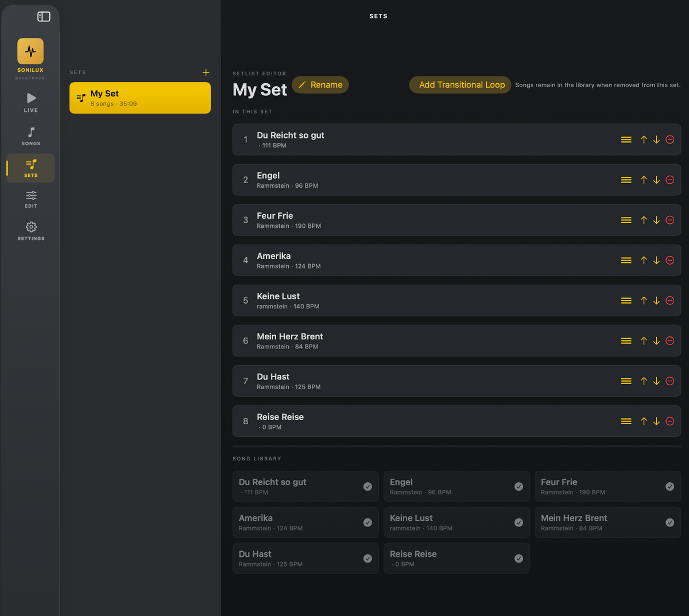Click the reorder handle for Keine Lust
The image size is (689, 616).
626,300
